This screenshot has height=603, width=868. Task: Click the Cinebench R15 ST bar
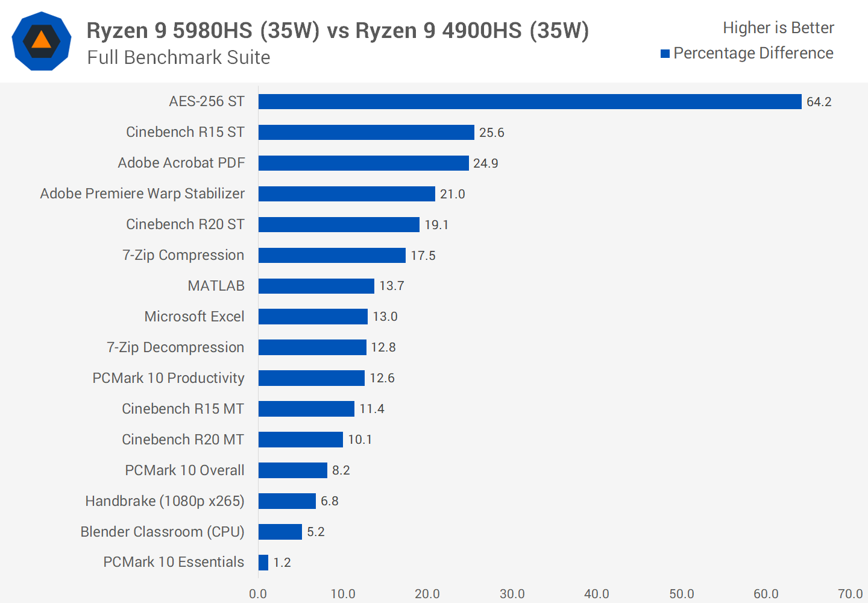366,133
